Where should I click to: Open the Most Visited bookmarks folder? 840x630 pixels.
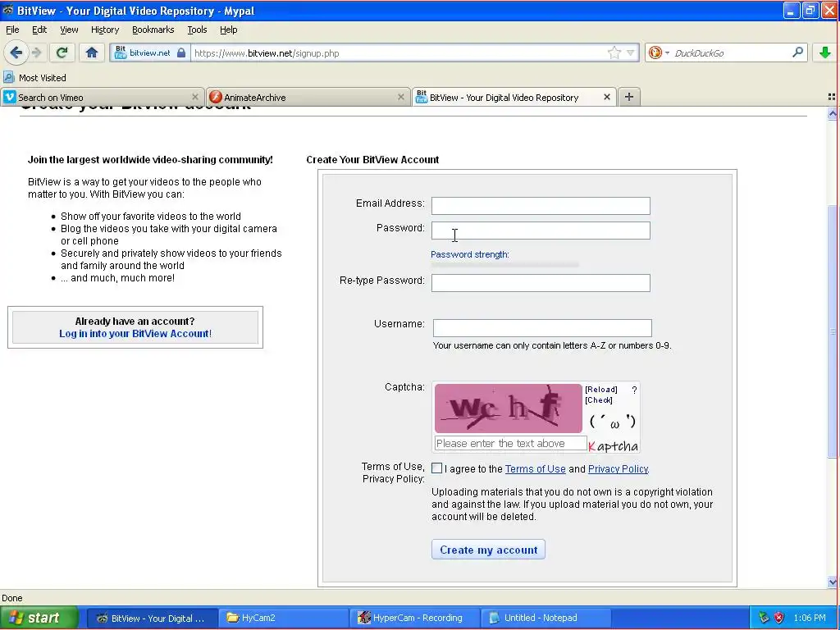click(x=34, y=78)
